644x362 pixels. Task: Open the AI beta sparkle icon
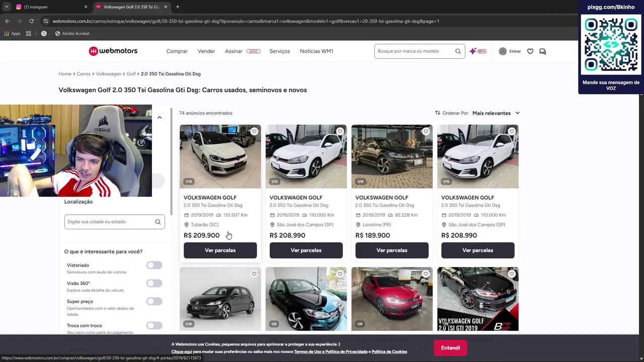click(472, 51)
